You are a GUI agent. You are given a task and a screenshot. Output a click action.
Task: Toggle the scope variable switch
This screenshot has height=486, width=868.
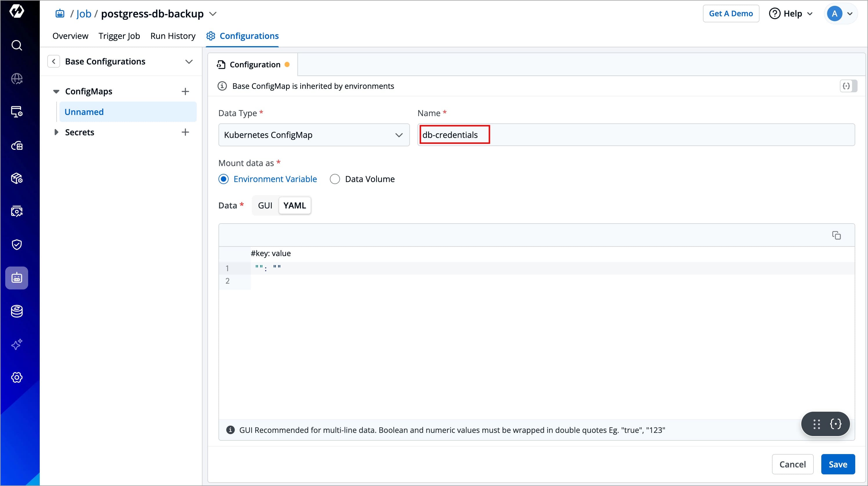[x=849, y=86]
